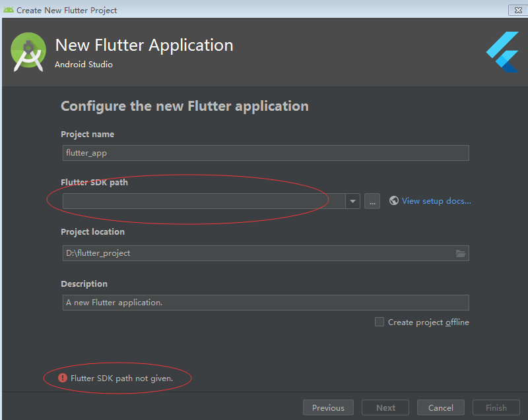528x420 pixels.
Task: Click the New Flutter Application heading
Action: coord(144,45)
